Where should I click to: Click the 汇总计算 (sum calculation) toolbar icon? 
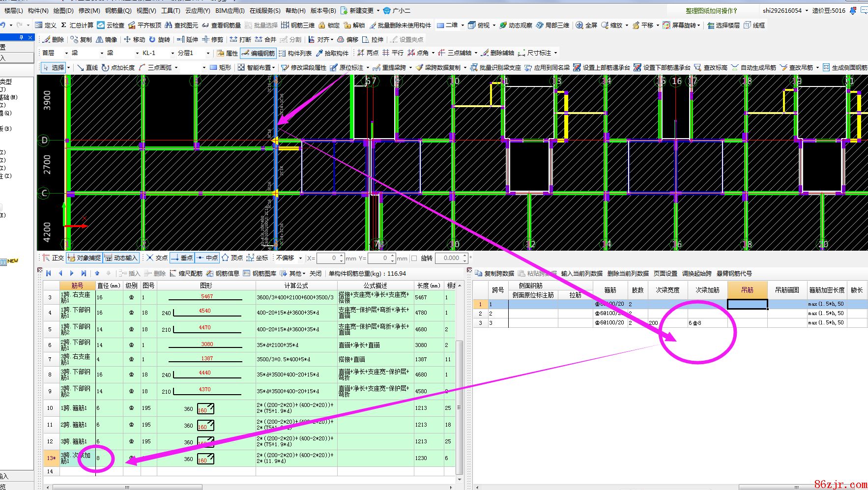pos(77,25)
